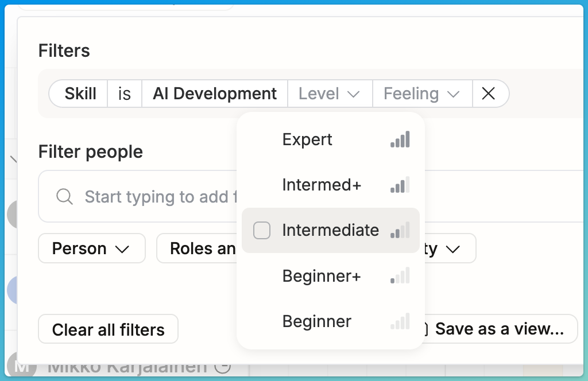Click the Expert level signal bars icon

pos(400,139)
